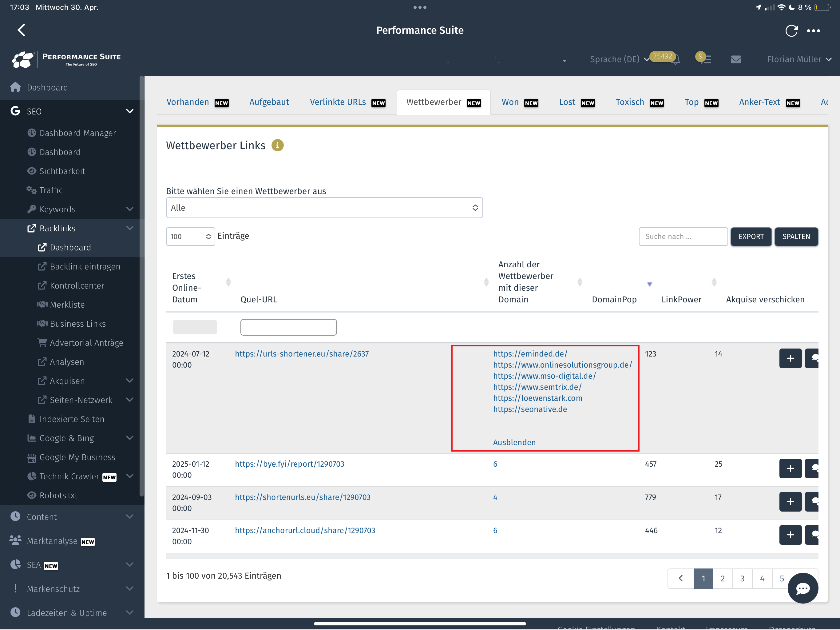
Task: Switch to the Aufgebaut tab
Action: (x=269, y=102)
